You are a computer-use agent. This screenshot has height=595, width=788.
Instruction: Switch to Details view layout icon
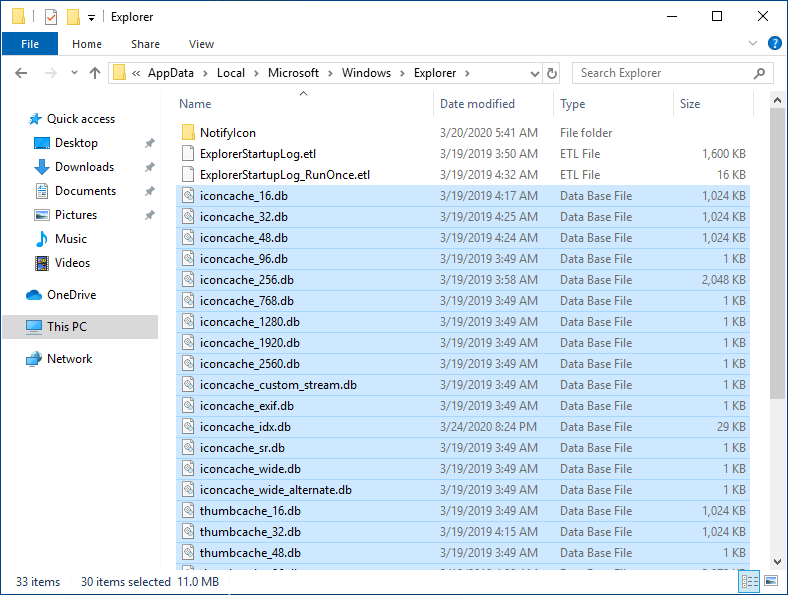[x=750, y=581]
